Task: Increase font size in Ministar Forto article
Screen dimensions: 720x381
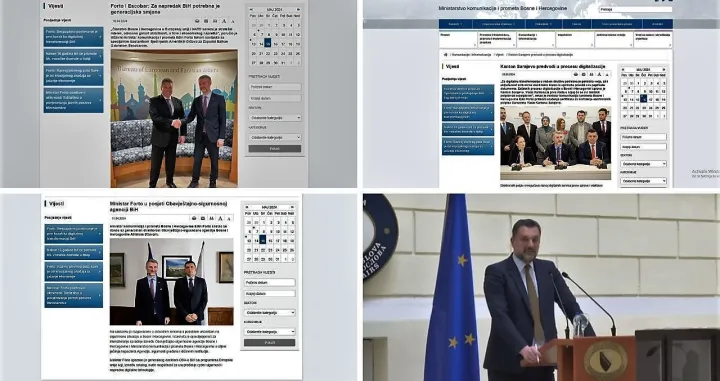Action: [220, 219]
